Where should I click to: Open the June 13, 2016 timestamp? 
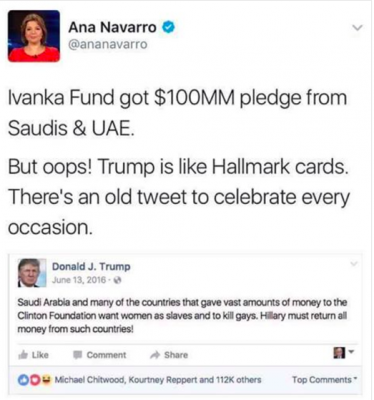[79, 280]
